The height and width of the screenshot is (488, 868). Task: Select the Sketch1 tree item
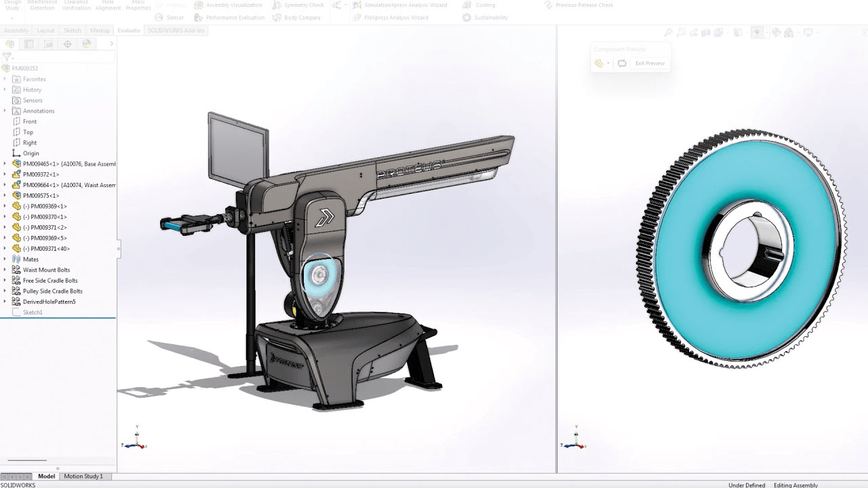(x=32, y=312)
